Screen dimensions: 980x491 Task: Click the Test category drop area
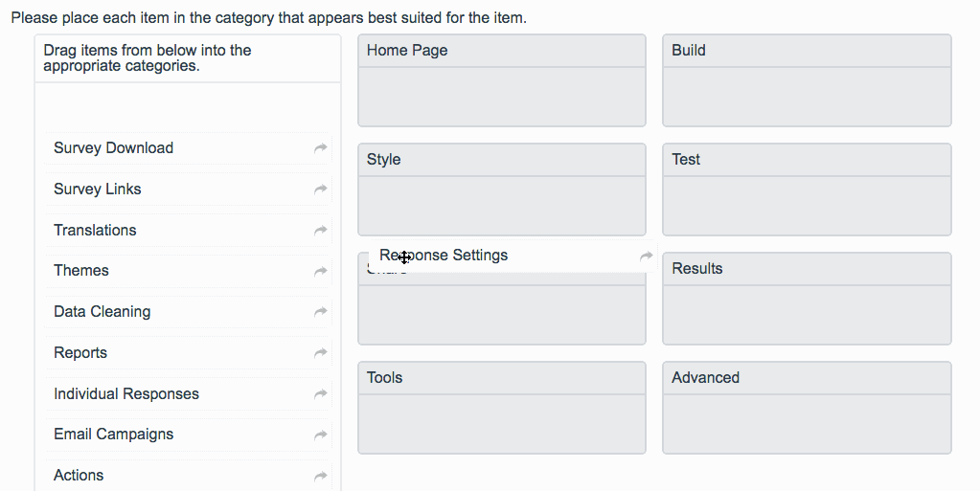click(806, 205)
